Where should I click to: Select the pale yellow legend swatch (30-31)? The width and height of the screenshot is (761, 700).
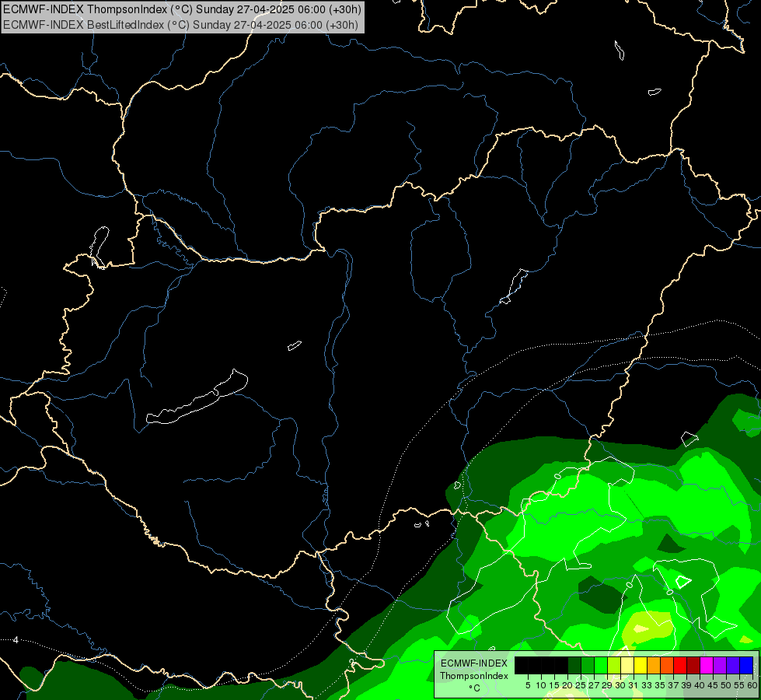pyautogui.click(x=627, y=666)
